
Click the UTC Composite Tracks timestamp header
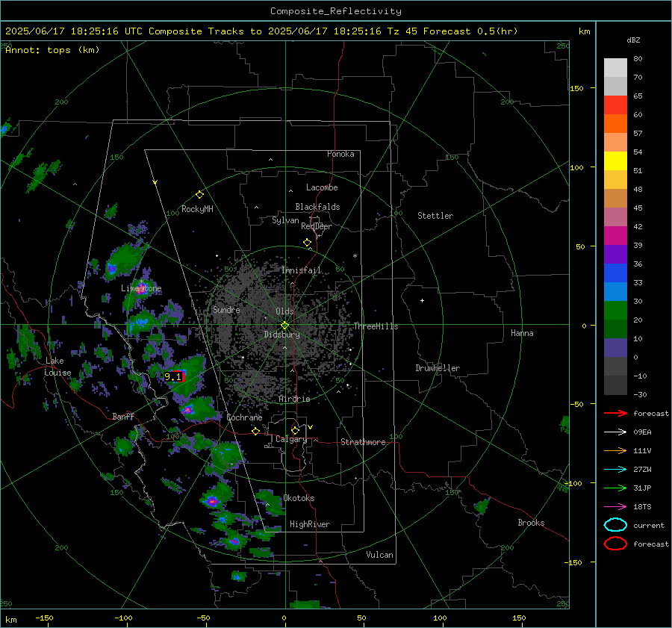(x=261, y=31)
